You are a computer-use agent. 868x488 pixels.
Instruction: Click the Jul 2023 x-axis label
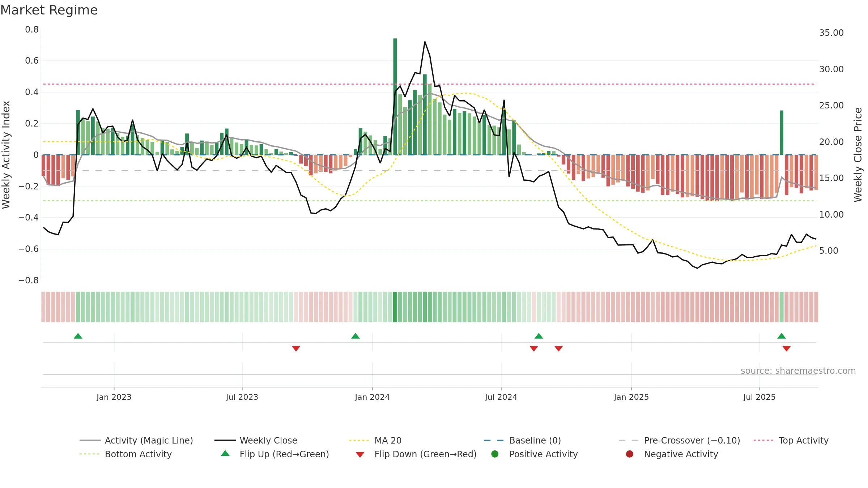point(242,397)
